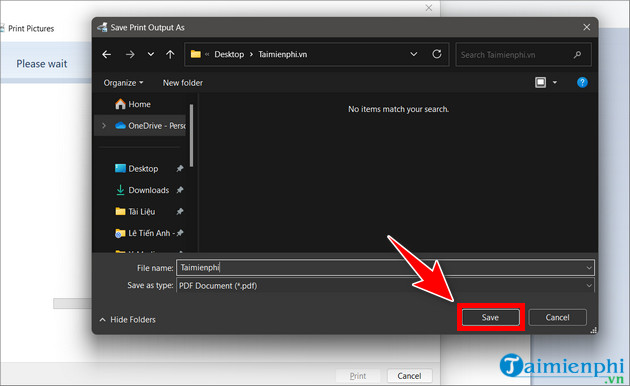Click the navigation pane scrollbar
The image size is (630, 386).
coord(192,135)
